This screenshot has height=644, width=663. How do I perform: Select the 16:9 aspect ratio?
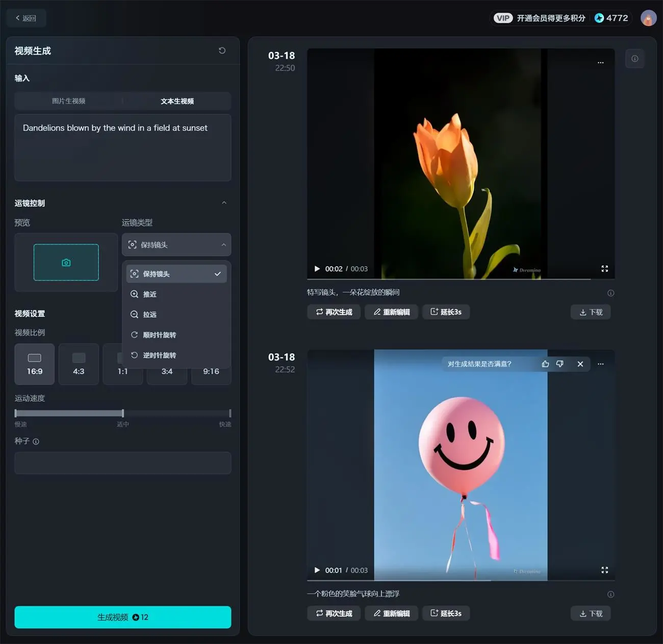click(35, 364)
